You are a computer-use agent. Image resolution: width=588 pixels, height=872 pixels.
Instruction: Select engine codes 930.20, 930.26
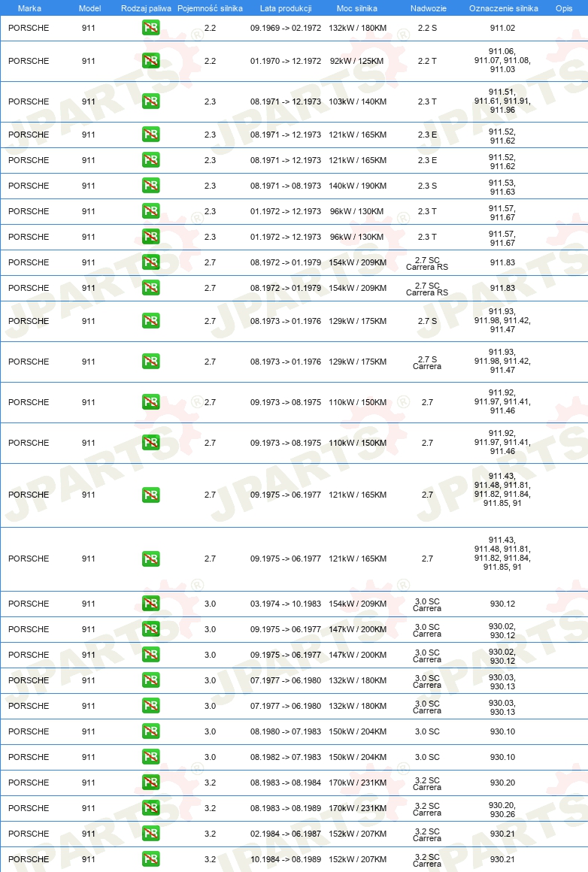click(502, 809)
